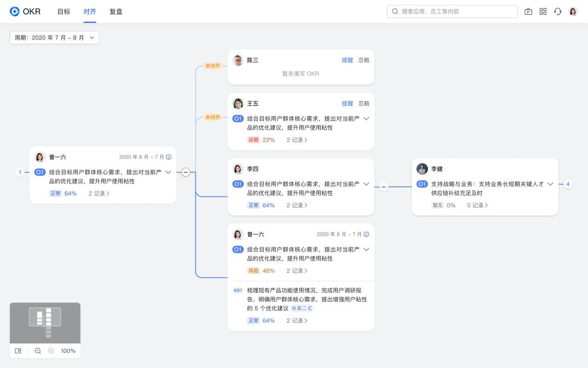Click the zoom in magnifier icon
The image size is (588, 368).
51,351
